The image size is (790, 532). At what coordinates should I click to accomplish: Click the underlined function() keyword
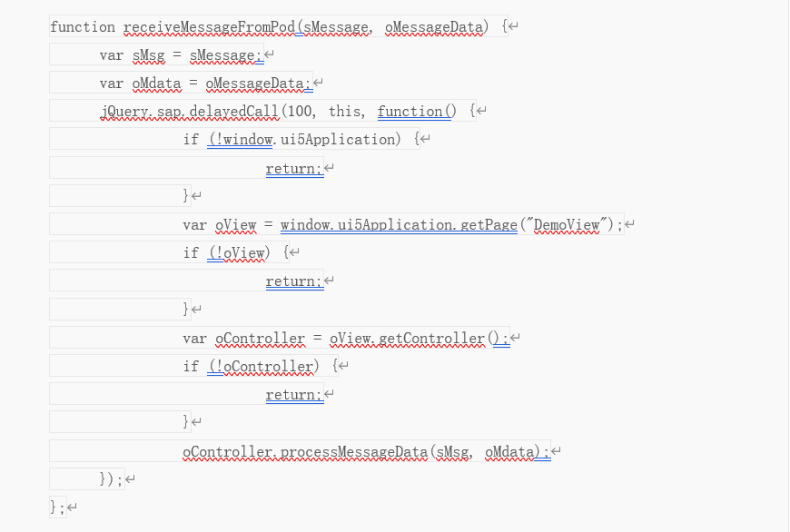[417, 112]
